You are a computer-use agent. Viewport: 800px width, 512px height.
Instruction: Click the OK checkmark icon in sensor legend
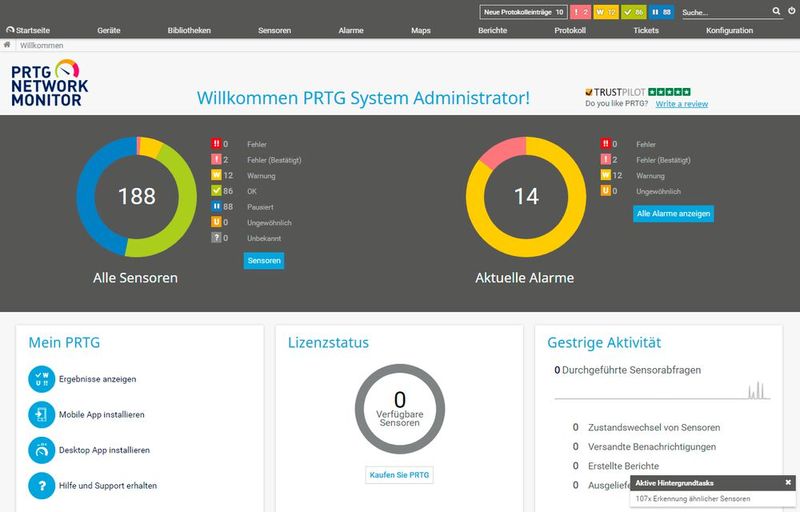click(216, 191)
